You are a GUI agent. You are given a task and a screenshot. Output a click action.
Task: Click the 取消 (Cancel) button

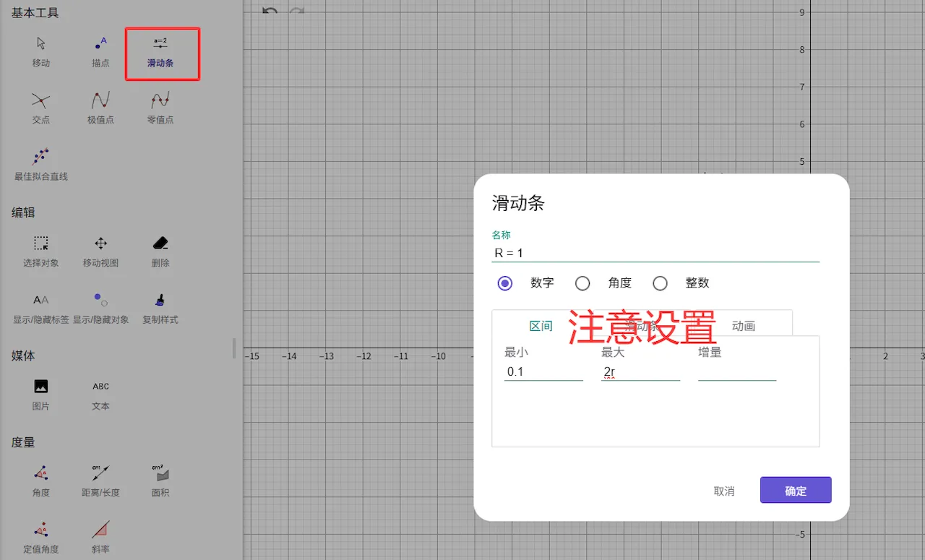723,491
